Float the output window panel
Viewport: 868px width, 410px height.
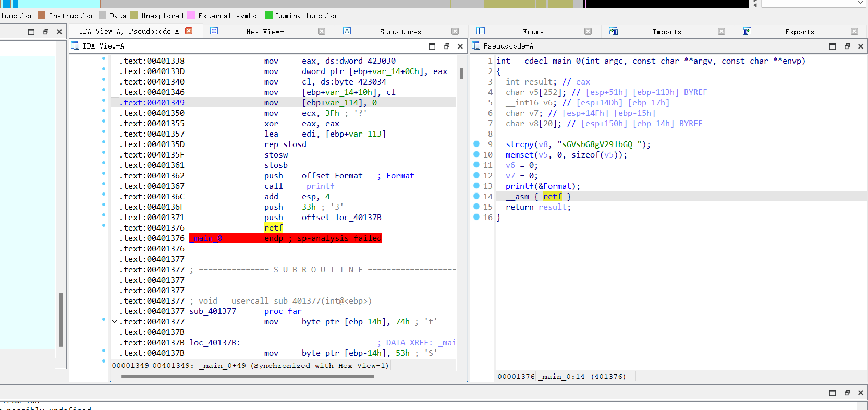[x=847, y=393]
